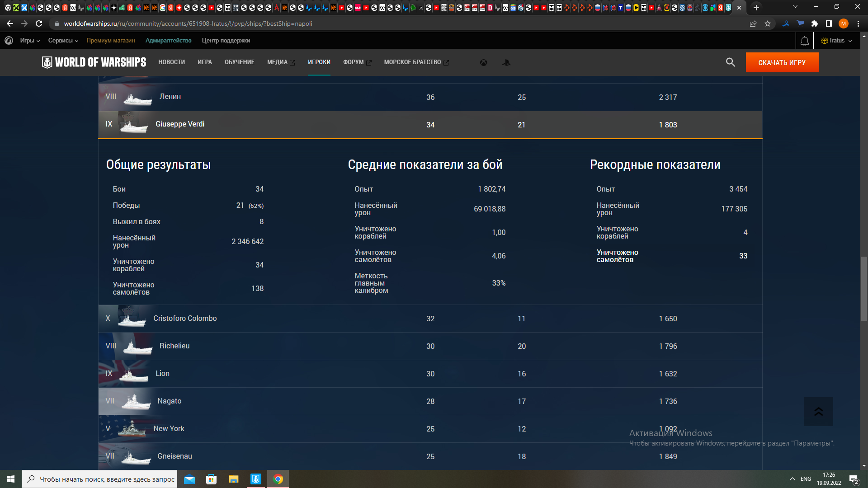Open the Сервисы dropdown menu
This screenshot has height=488, width=868.
click(63, 41)
